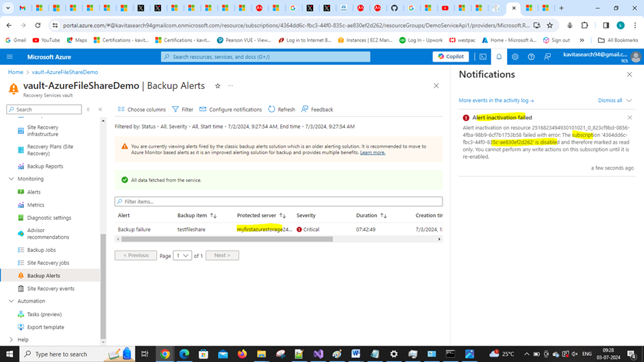Go to Home breadcrumb
The width and height of the screenshot is (644, 362).
tap(16, 72)
